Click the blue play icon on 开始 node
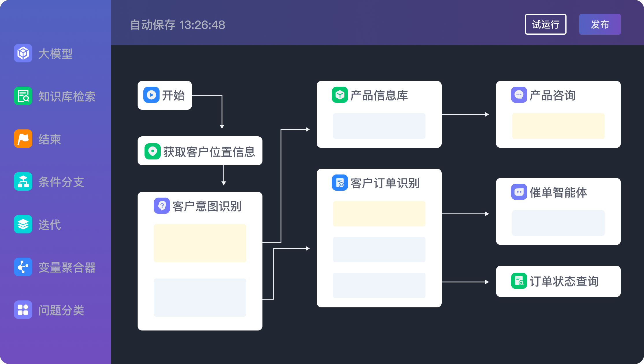This screenshot has height=364, width=644. (x=151, y=95)
